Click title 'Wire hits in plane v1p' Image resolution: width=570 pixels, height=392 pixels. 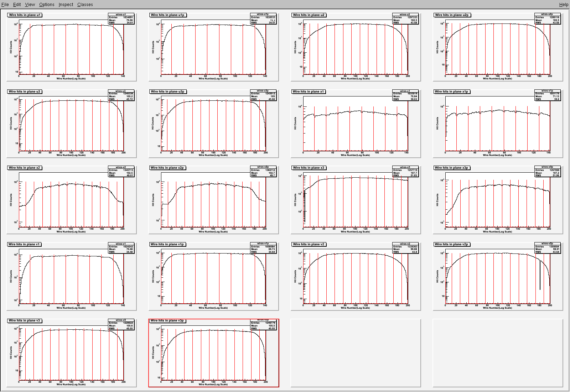167,244
